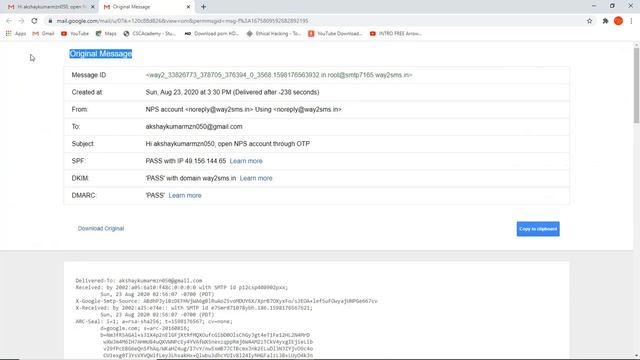Close the Original Message tab
This screenshot has height=360, width=640.
point(188,7)
